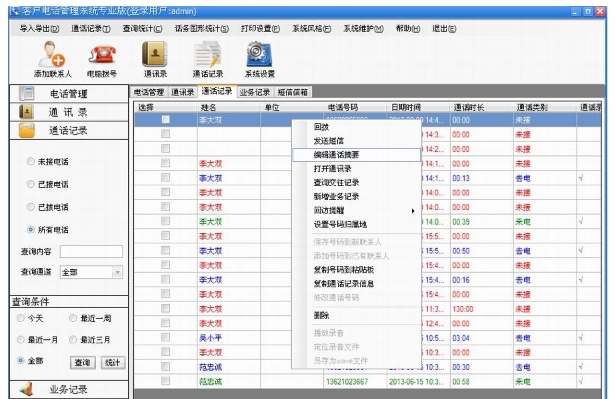
Task: Open the 打印设置(P) menu
Action: (x=260, y=29)
